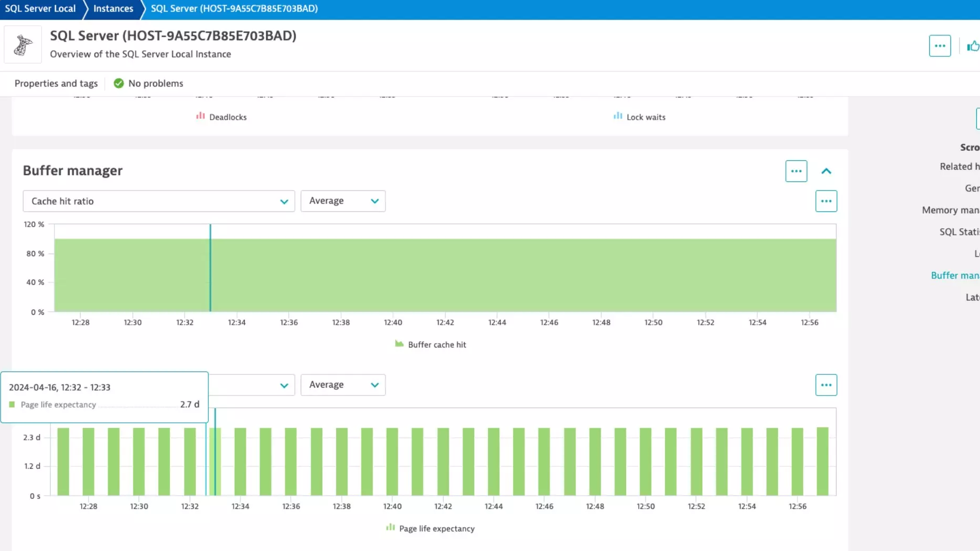Image resolution: width=980 pixels, height=551 pixels.
Task: Open Buffer manager section options menu
Action: 796,171
